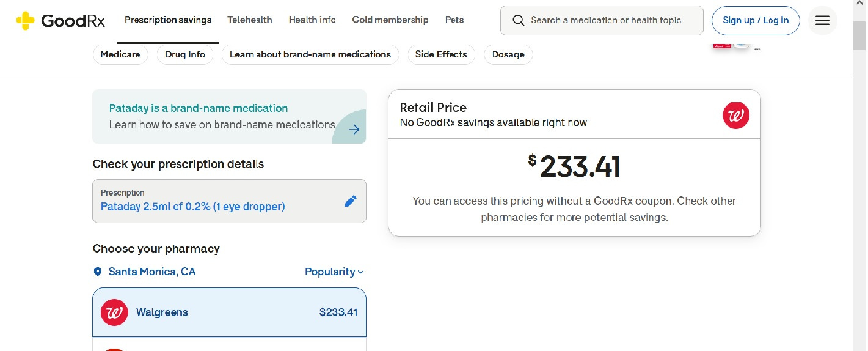Select the Side Effects tab
The height and width of the screenshot is (351, 868).
click(x=441, y=54)
